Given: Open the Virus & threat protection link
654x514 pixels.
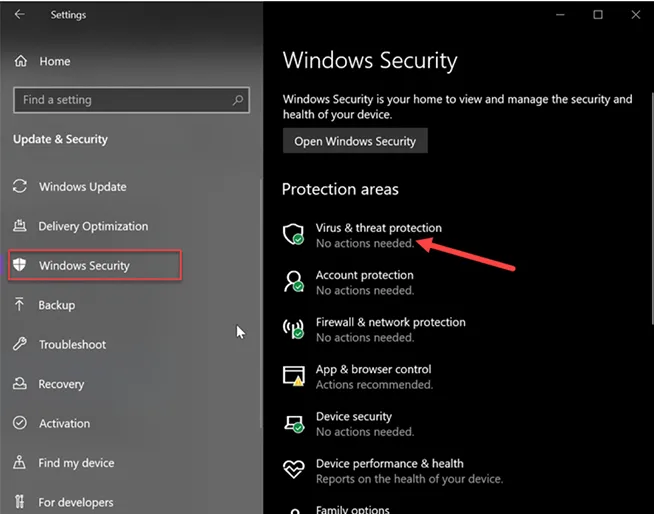Looking at the screenshot, I should [x=378, y=228].
